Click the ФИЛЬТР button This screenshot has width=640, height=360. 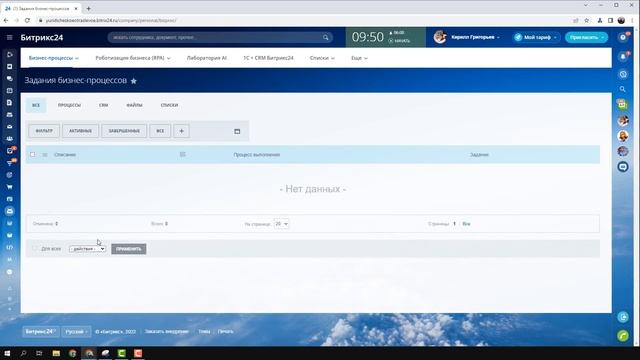click(x=44, y=131)
